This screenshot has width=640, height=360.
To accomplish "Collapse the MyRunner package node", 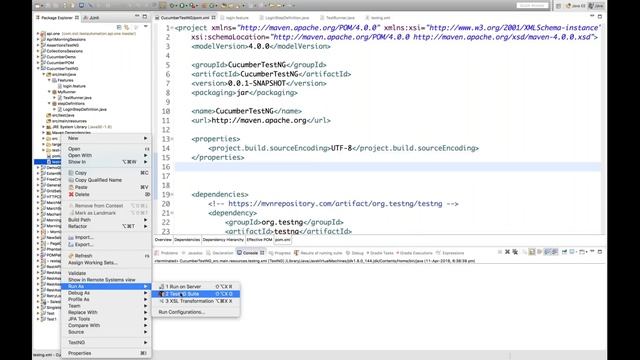I will tap(49, 92).
